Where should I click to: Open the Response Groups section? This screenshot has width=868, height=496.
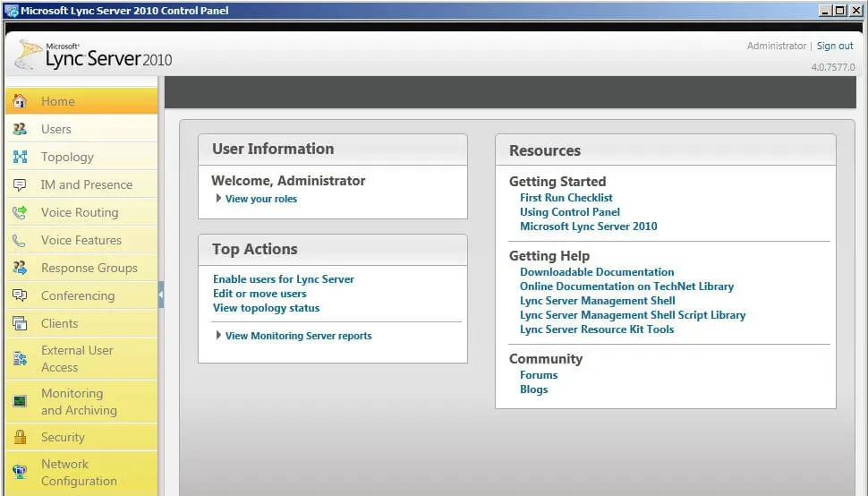point(81,268)
